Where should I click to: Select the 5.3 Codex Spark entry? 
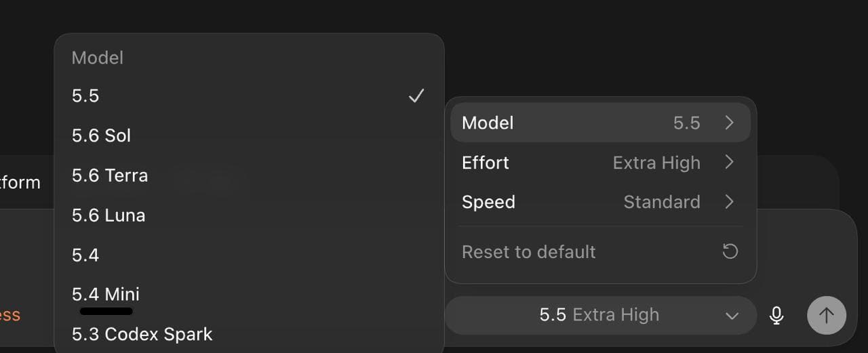(249, 334)
